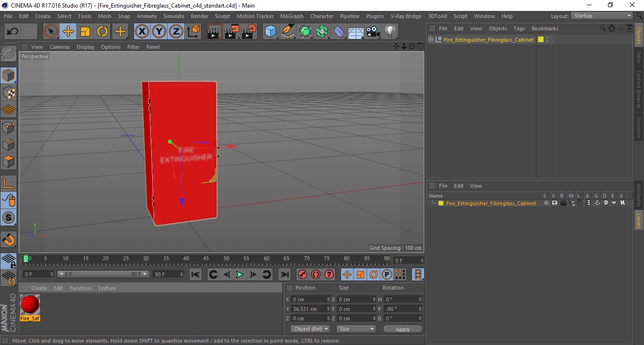Image resolution: width=644 pixels, height=345 pixels.
Task: Add a Light object
Action: (390, 32)
